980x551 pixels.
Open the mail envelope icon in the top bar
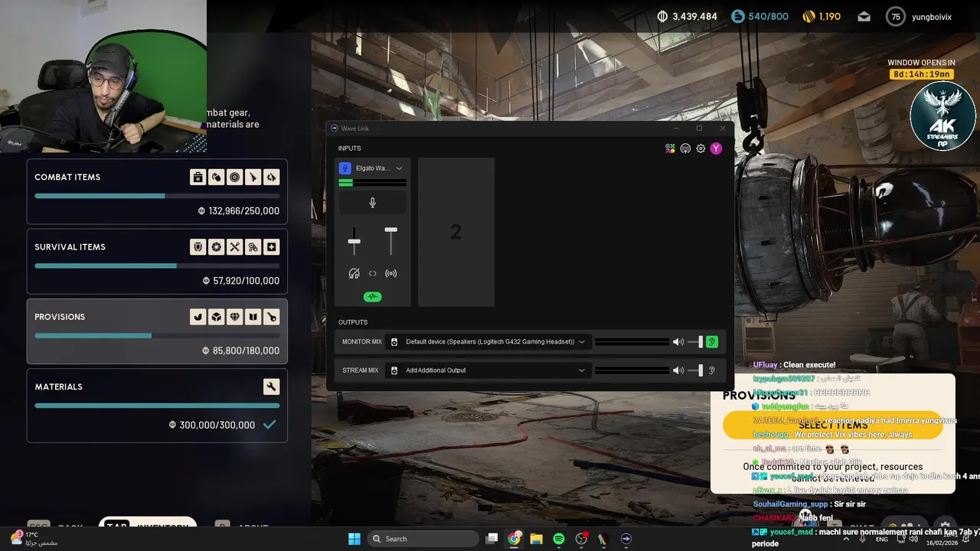click(864, 16)
